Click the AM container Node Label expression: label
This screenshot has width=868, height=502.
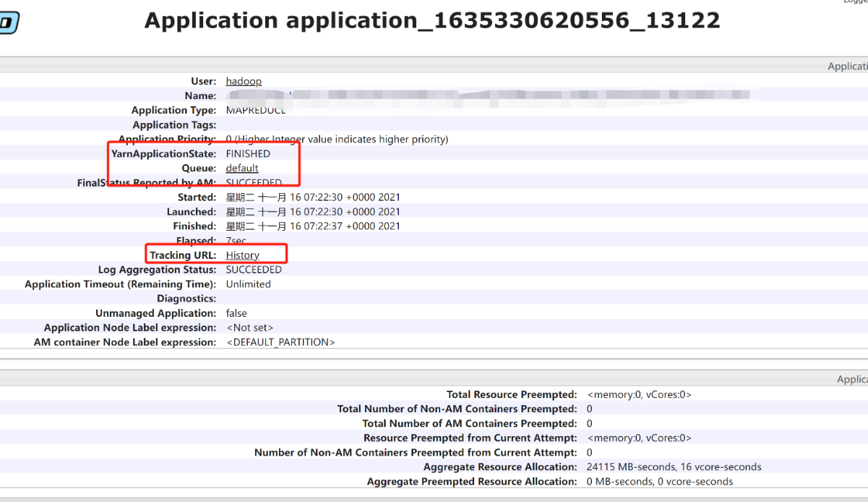pyautogui.click(x=125, y=342)
